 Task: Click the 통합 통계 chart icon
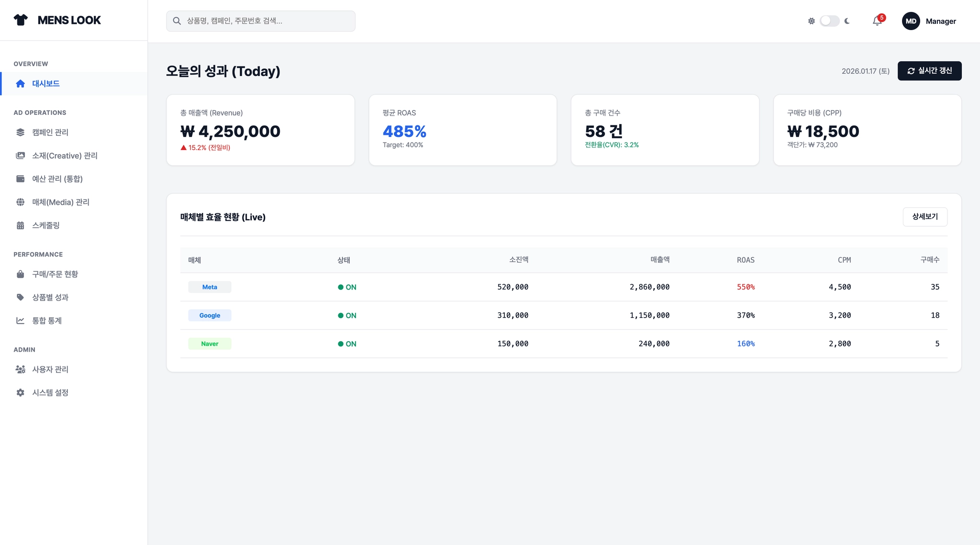click(x=20, y=321)
